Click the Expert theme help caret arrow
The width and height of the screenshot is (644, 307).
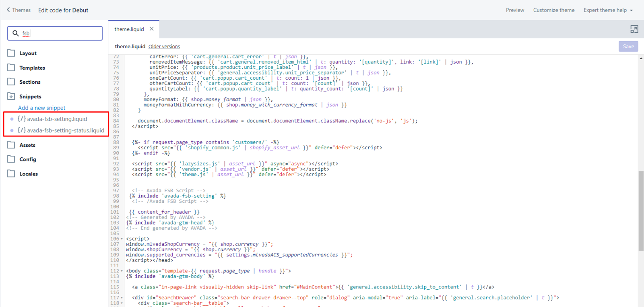tap(631, 10)
